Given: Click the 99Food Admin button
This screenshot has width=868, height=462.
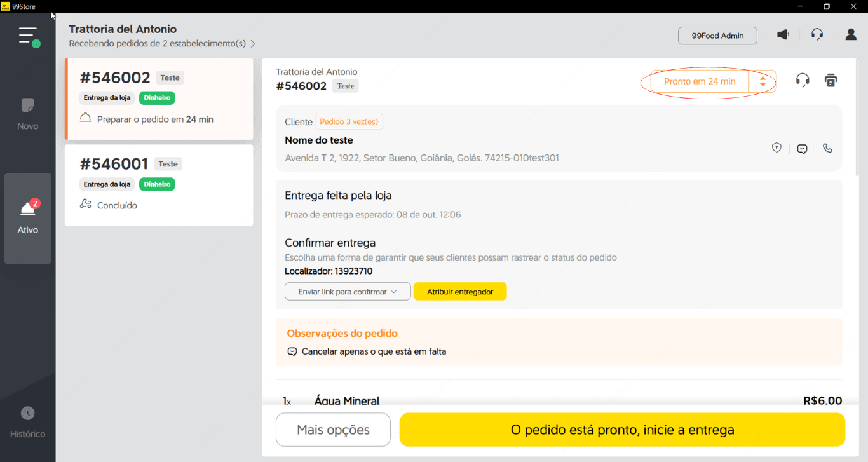Looking at the screenshot, I should pyautogui.click(x=717, y=36).
